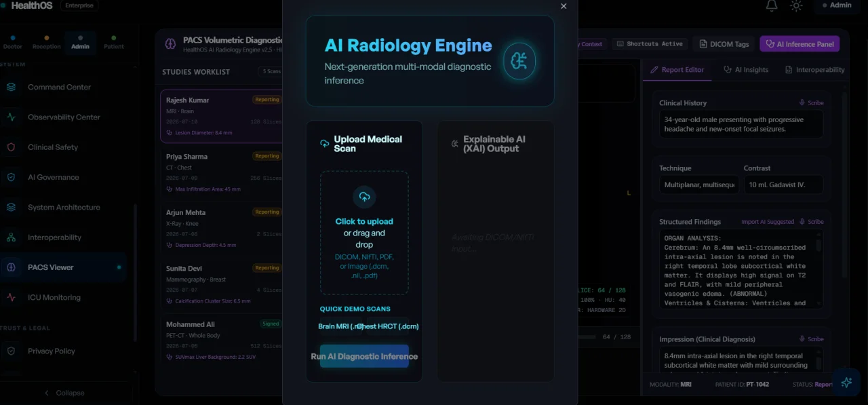Click Rajesh Kumar's Reporting status badge
Screen dimensions: 868x405
[267, 100]
